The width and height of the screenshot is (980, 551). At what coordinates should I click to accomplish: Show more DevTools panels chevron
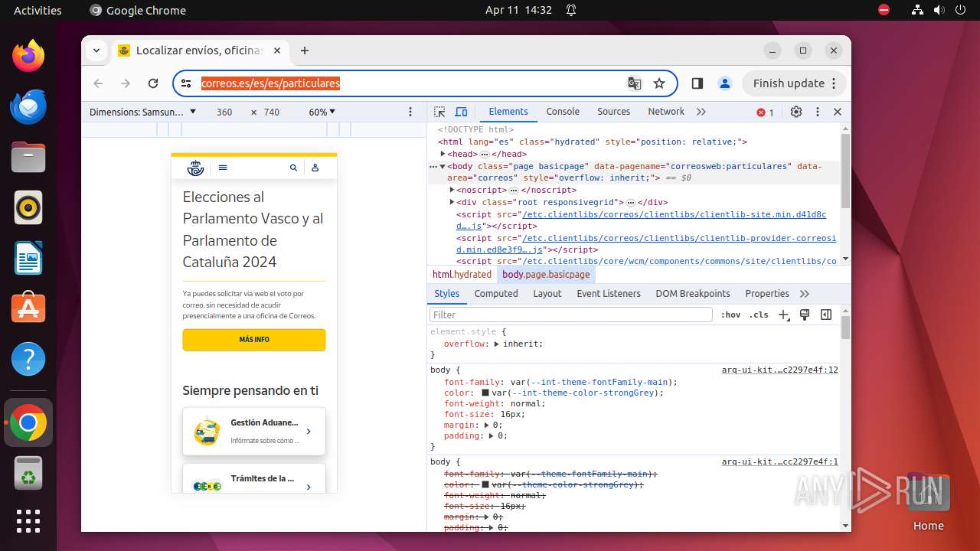[x=701, y=112]
